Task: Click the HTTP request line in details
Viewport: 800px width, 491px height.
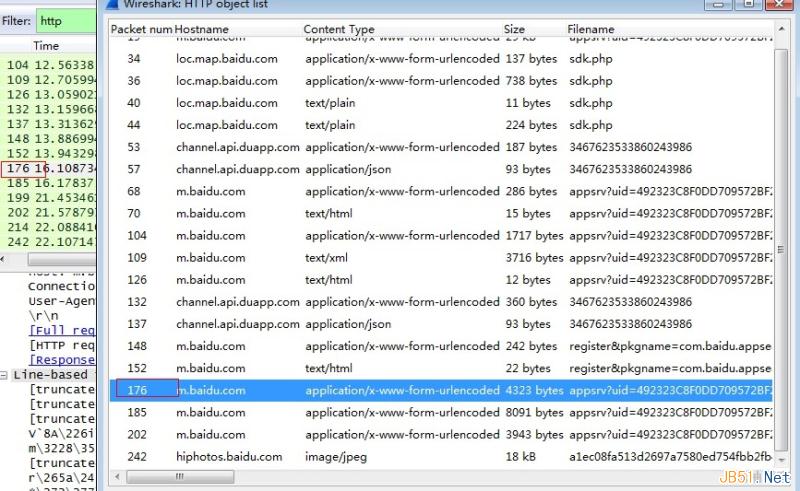Action: [x=62, y=345]
